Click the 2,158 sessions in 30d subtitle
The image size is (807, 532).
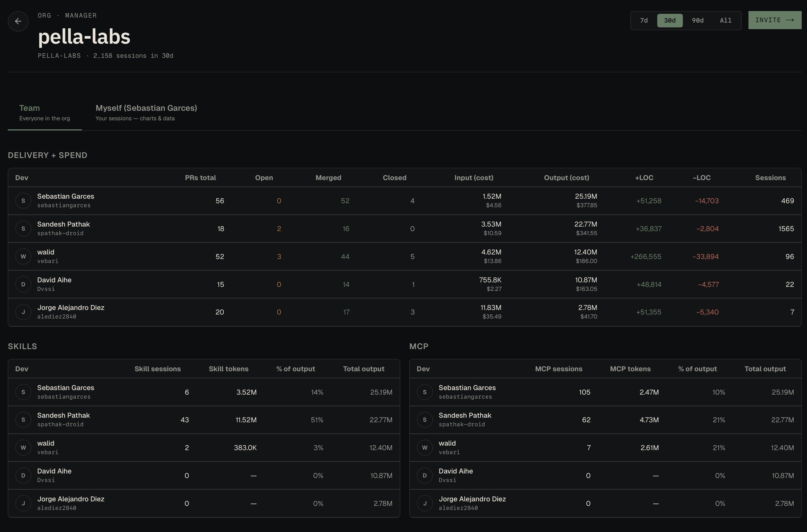(133, 56)
